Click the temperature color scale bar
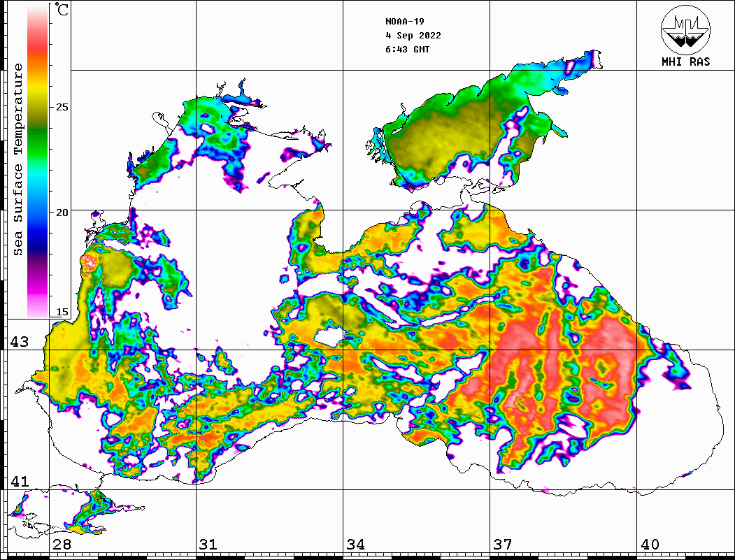This screenshot has width=735, height=560. [x=38, y=160]
